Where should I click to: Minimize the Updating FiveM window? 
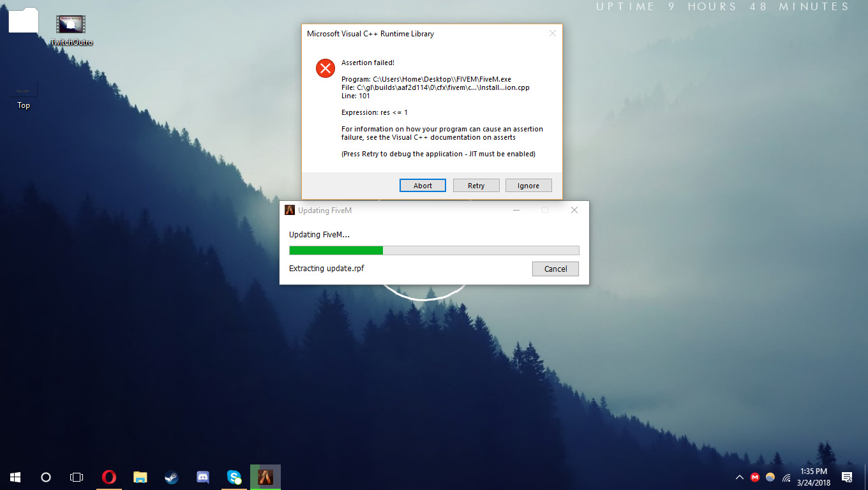pos(516,210)
